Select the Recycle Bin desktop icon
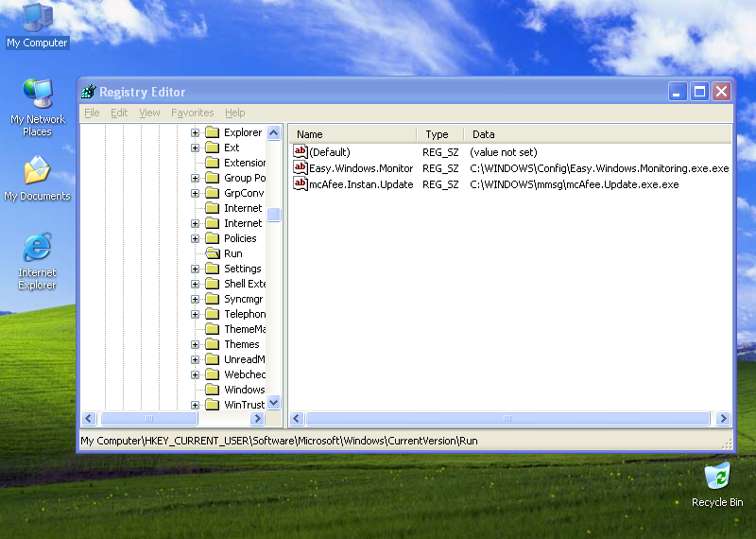The width and height of the screenshot is (756, 539). click(717, 484)
